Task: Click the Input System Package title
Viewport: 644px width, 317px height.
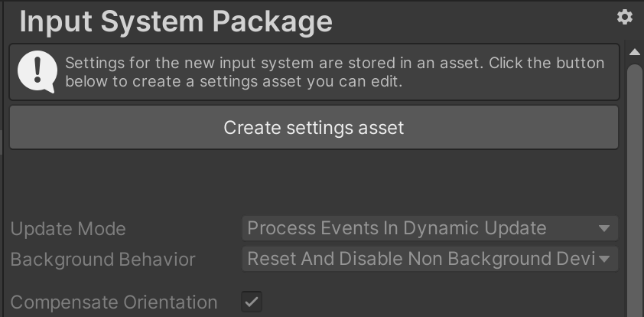Action: (x=176, y=21)
